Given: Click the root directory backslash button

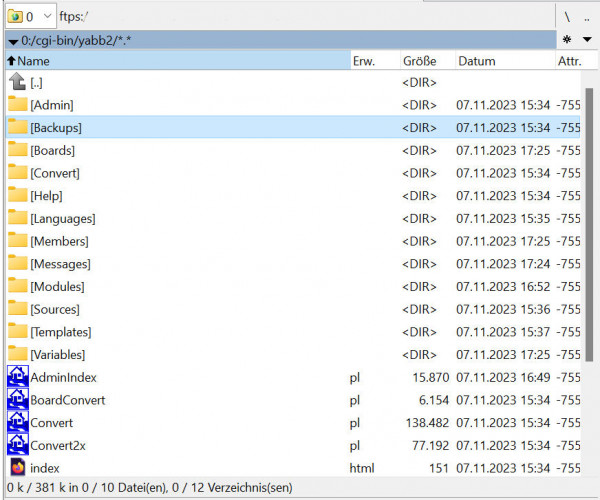Looking at the screenshot, I should (567, 17).
